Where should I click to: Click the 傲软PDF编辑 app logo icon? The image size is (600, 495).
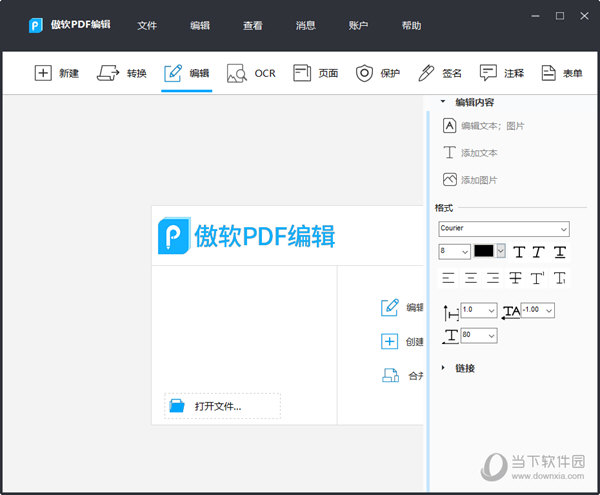pos(36,25)
